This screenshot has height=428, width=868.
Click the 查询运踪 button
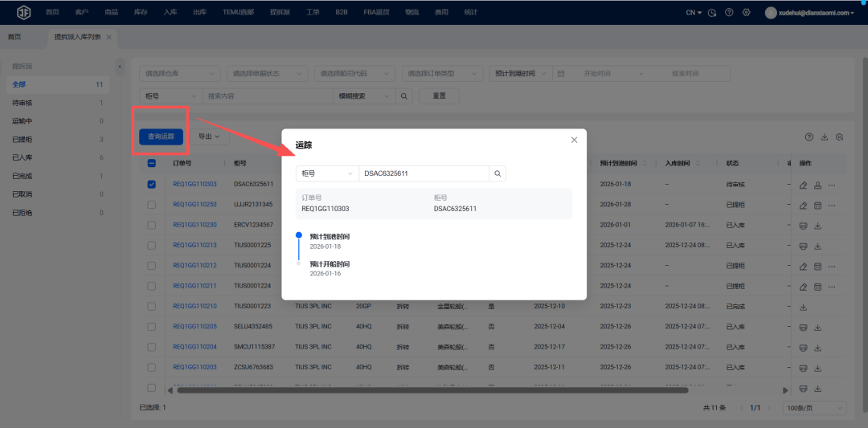pyautogui.click(x=162, y=137)
